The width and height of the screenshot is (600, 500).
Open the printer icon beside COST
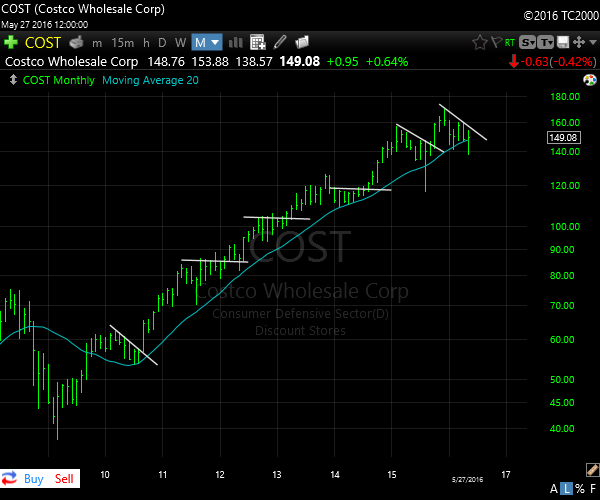[77, 42]
